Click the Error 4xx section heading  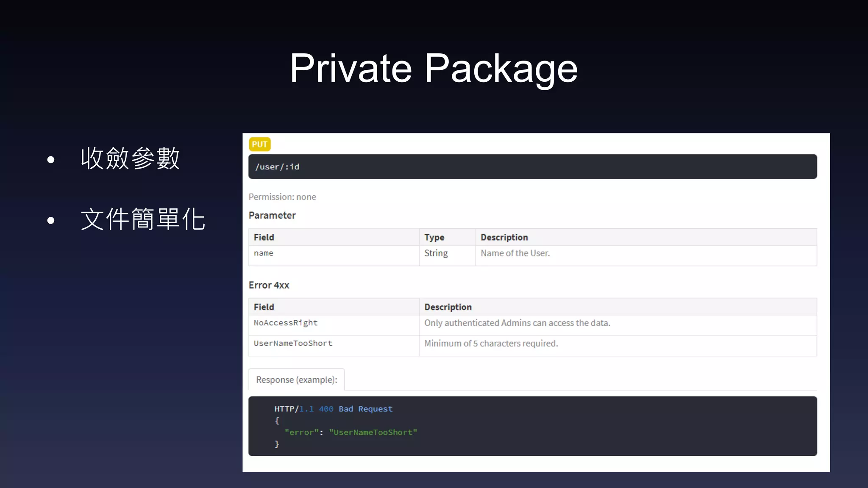[269, 285]
